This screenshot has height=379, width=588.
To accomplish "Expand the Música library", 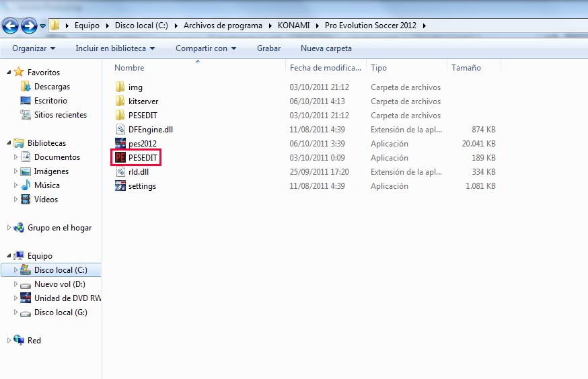I will (15, 185).
